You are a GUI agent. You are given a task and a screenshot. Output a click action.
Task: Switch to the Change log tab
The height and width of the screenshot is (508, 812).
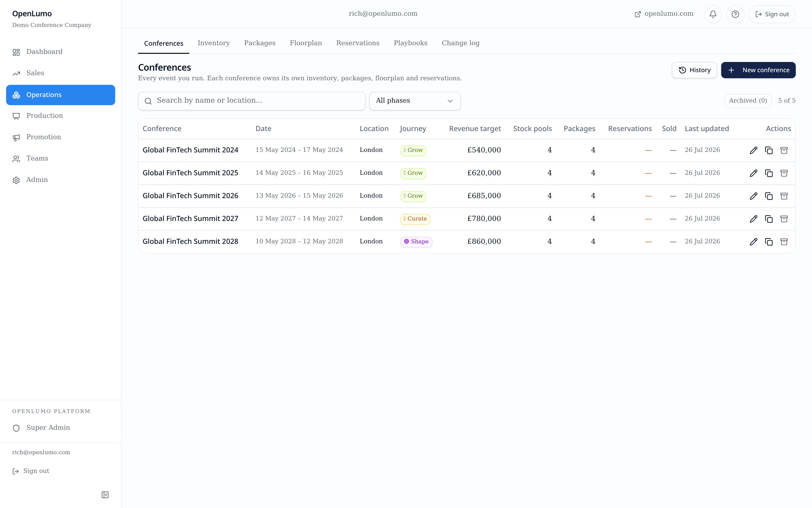460,43
